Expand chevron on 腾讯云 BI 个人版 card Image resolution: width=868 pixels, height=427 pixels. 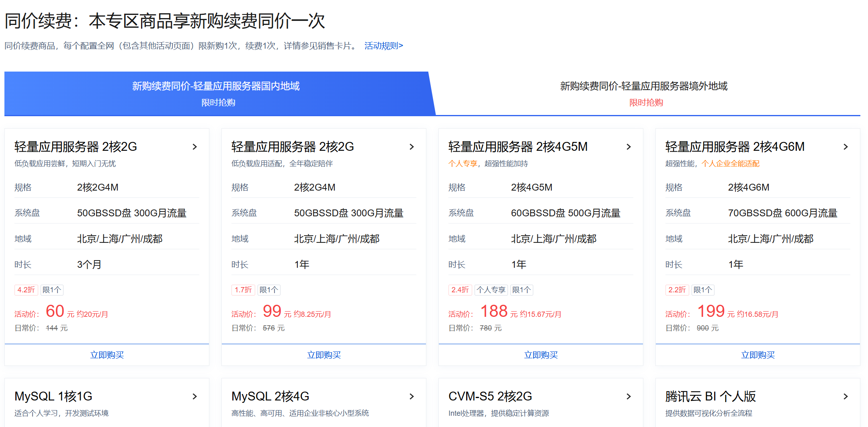846,396
